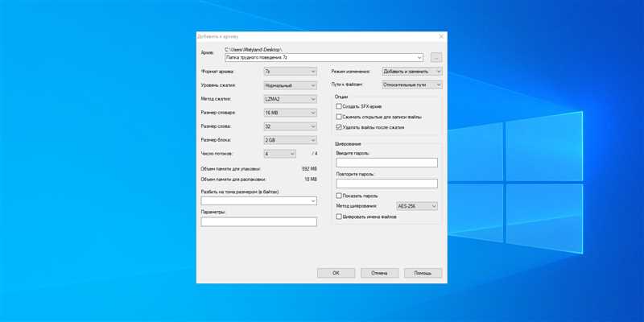Click the "Опции" group heading
Image resolution: width=644 pixels, height=322 pixels.
point(341,97)
